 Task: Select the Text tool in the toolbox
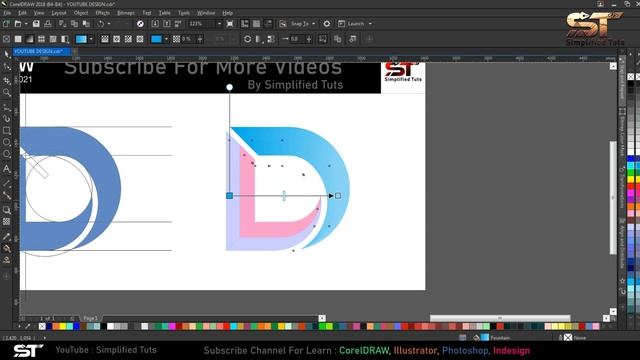point(7,169)
